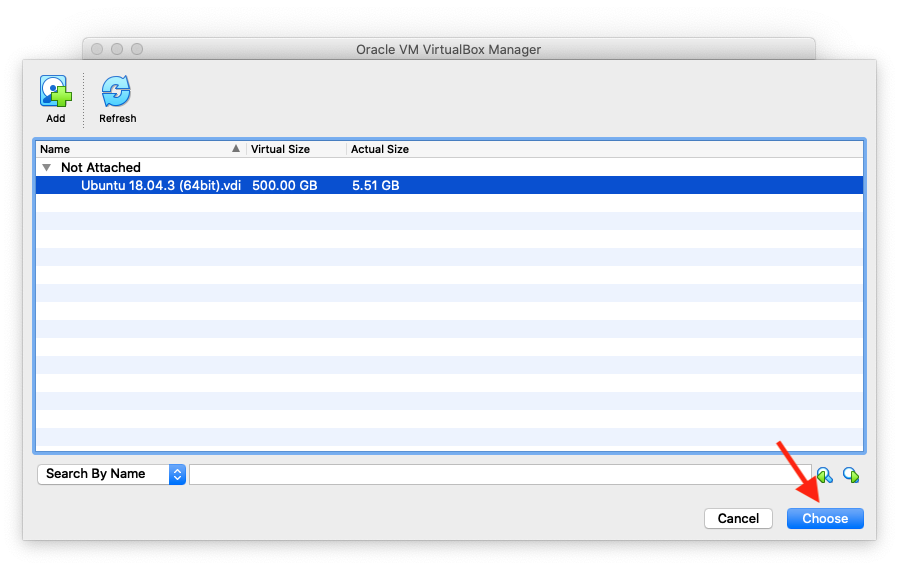Click the search previous match icon
Screen dimensions: 899x567
point(824,474)
